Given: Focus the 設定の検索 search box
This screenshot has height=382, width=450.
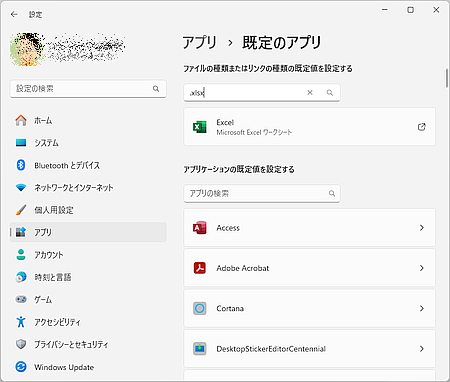Looking at the screenshot, I should point(88,89).
